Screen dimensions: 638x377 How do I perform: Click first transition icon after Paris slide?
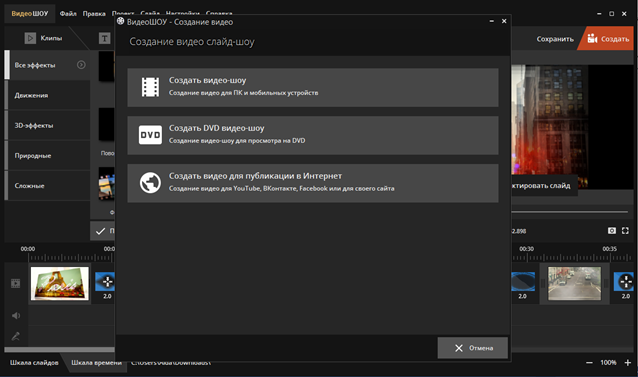pos(105,281)
